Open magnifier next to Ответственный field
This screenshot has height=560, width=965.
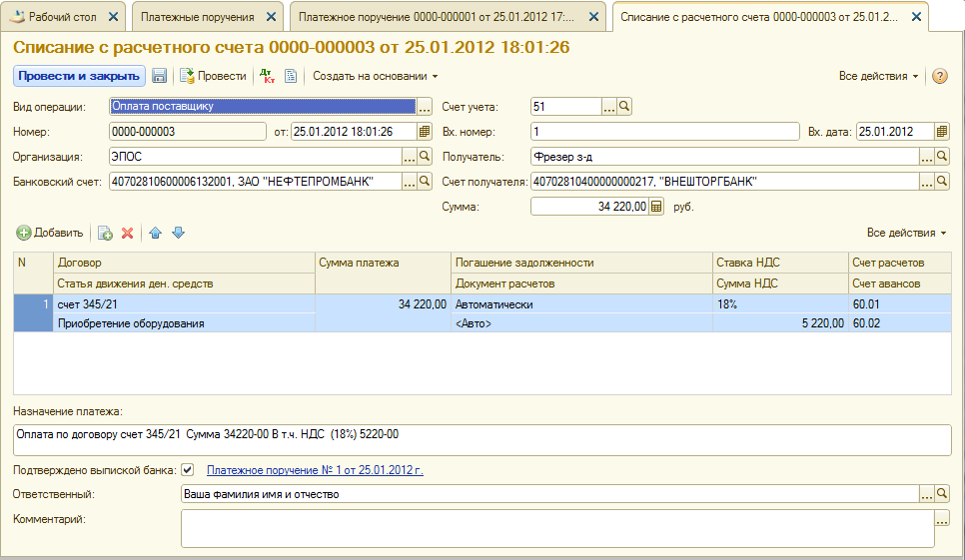[942, 493]
